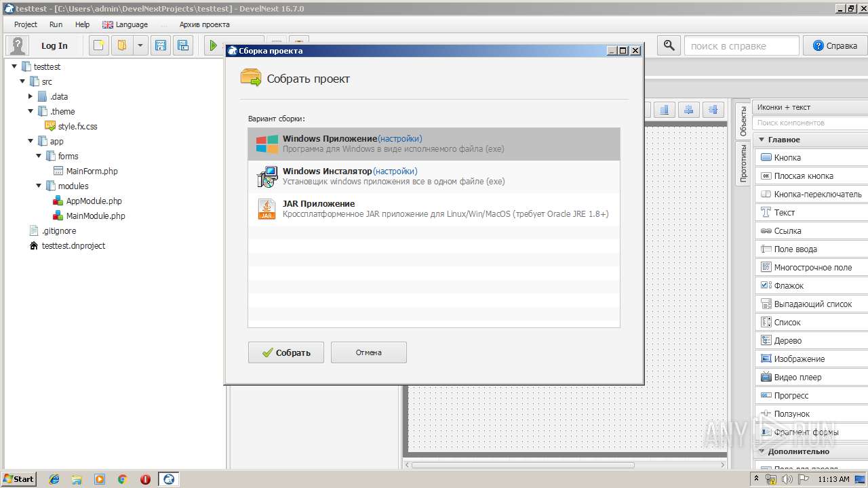This screenshot has height=488, width=868.
Task: Open a project with the folder toolbar icon
Action: [121, 45]
